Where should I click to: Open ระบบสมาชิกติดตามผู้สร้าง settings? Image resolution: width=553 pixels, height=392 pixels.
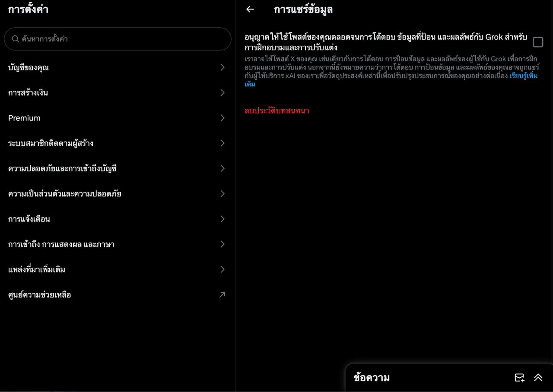point(118,143)
